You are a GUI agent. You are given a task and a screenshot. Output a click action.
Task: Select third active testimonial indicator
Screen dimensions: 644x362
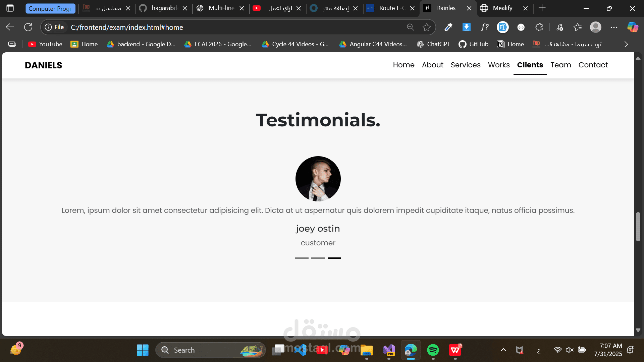(334, 258)
